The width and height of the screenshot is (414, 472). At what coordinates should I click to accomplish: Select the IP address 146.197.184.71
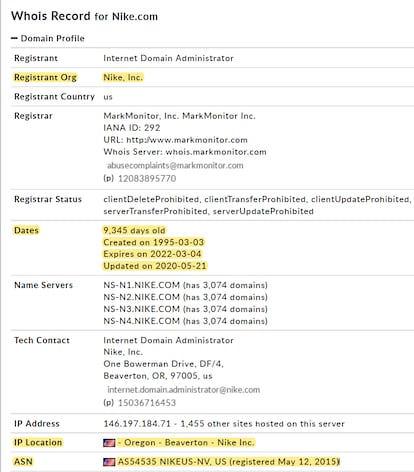[x=137, y=424]
